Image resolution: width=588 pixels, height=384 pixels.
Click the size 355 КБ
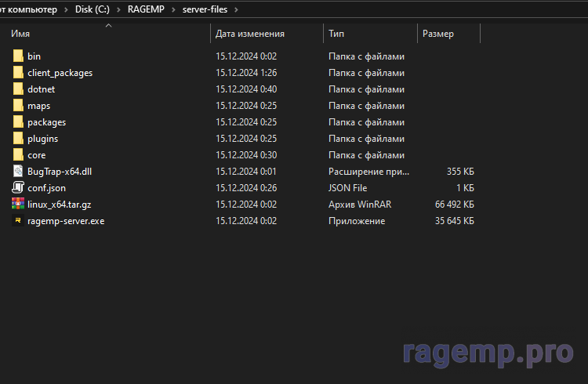point(460,172)
